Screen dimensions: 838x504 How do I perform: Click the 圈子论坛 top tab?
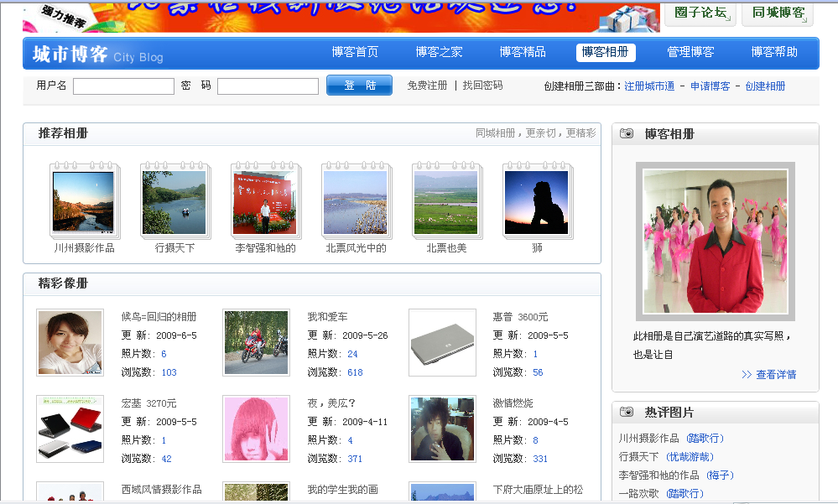coord(701,13)
